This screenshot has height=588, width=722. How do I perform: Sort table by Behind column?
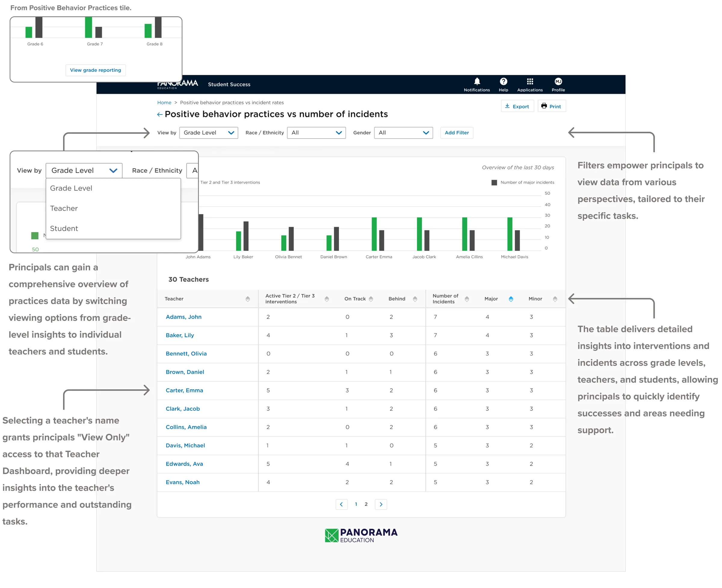pyautogui.click(x=415, y=299)
